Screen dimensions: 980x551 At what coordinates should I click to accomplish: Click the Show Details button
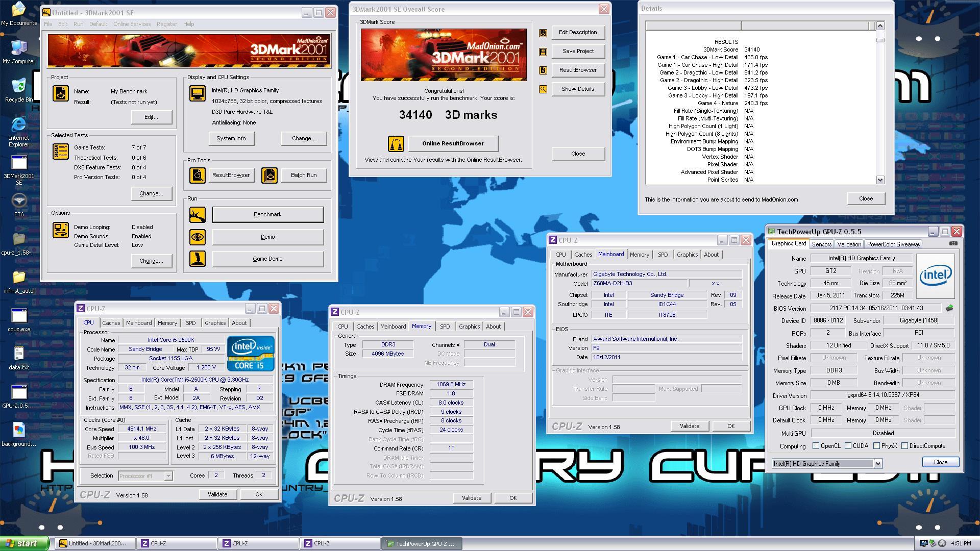click(578, 89)
